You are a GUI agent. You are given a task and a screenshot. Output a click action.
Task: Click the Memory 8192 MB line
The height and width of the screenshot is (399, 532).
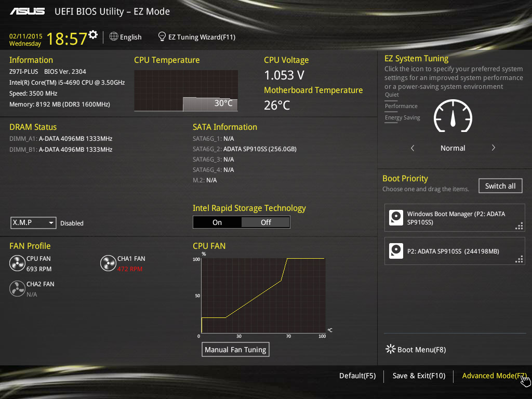(x=60, y=104)
